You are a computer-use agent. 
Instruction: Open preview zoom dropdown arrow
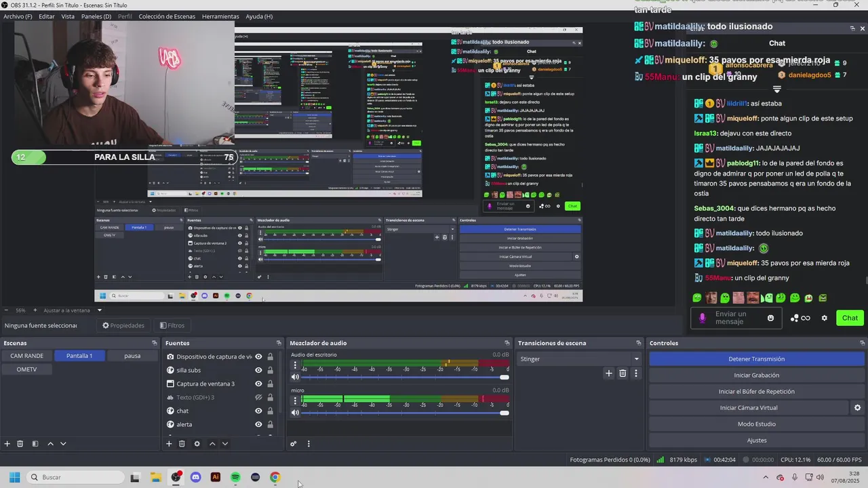tap(99, 310)
